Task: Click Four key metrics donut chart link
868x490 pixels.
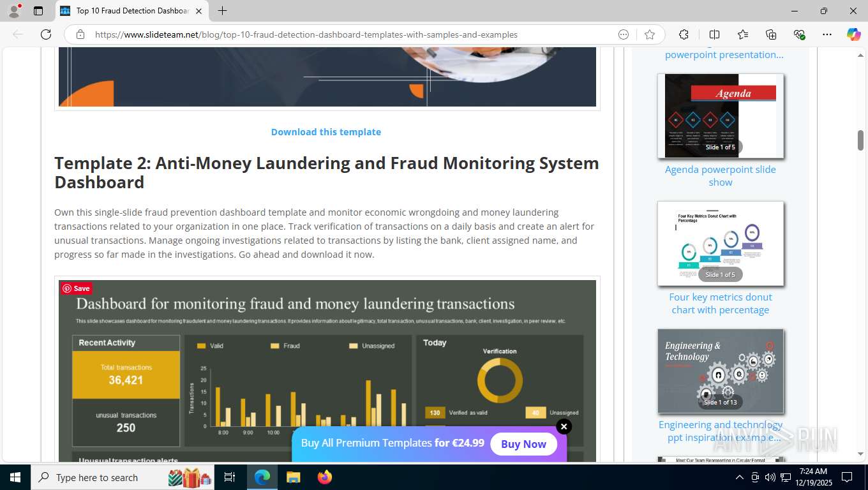Action: coord(721,303)
